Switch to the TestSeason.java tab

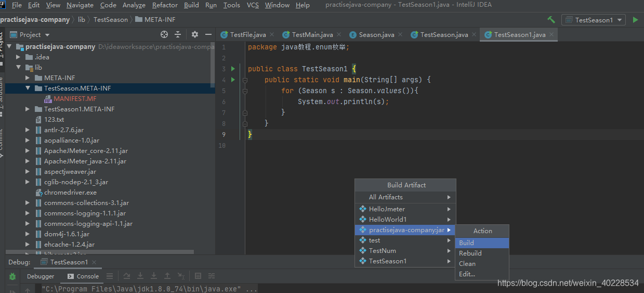[444, 35]
